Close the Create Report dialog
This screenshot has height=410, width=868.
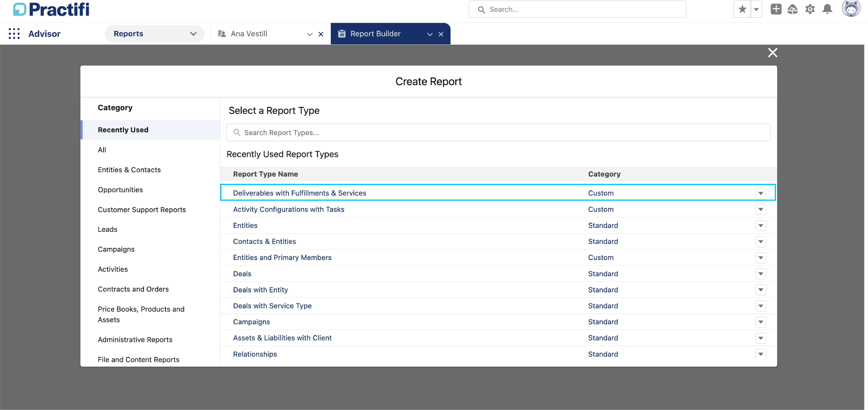point(772,53)
